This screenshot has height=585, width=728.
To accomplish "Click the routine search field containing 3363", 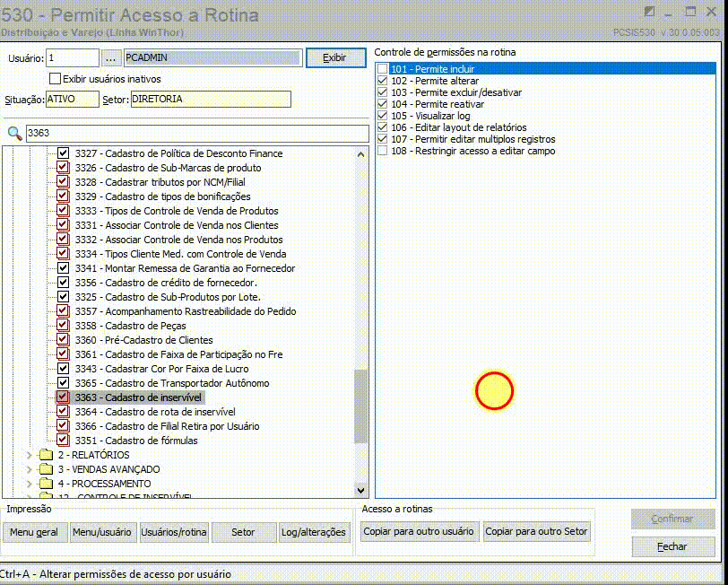I will click(x=197, y=134).
